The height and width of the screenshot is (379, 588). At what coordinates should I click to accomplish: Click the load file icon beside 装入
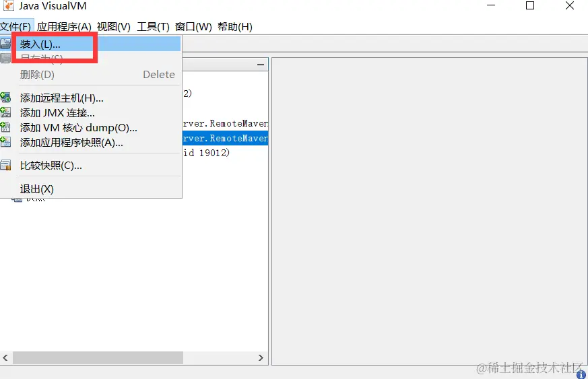(5, 44)
